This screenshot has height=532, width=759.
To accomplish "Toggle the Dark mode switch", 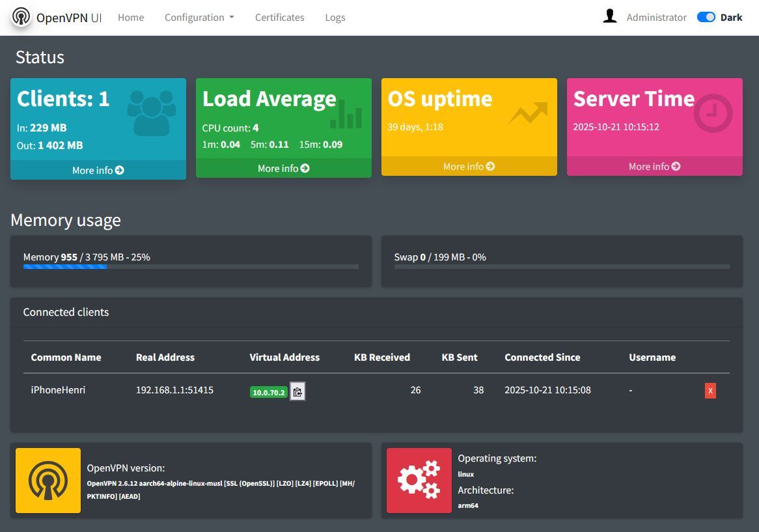I will 706,18.
